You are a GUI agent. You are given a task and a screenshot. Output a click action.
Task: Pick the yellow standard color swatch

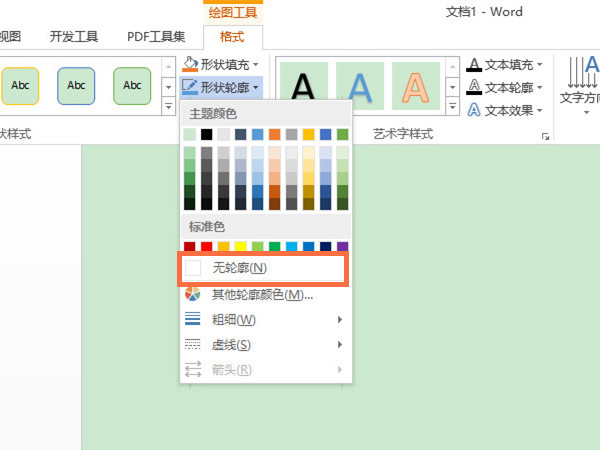click(240, 247)
